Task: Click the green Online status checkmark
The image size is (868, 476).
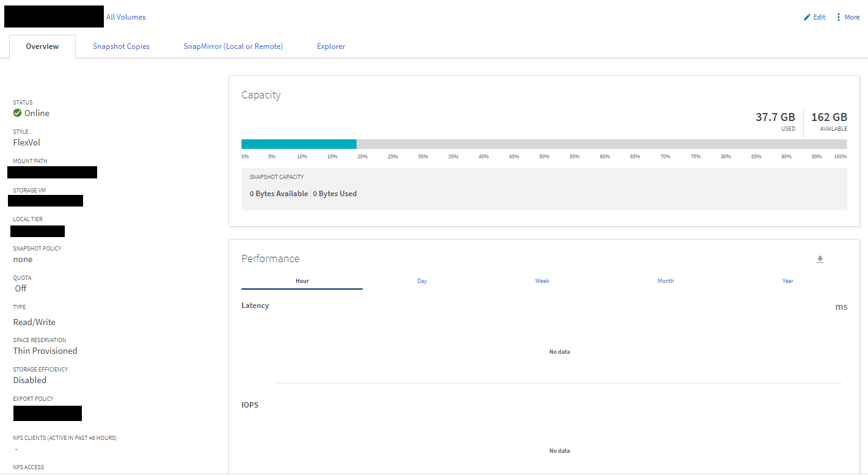Action: coord(18,113)
